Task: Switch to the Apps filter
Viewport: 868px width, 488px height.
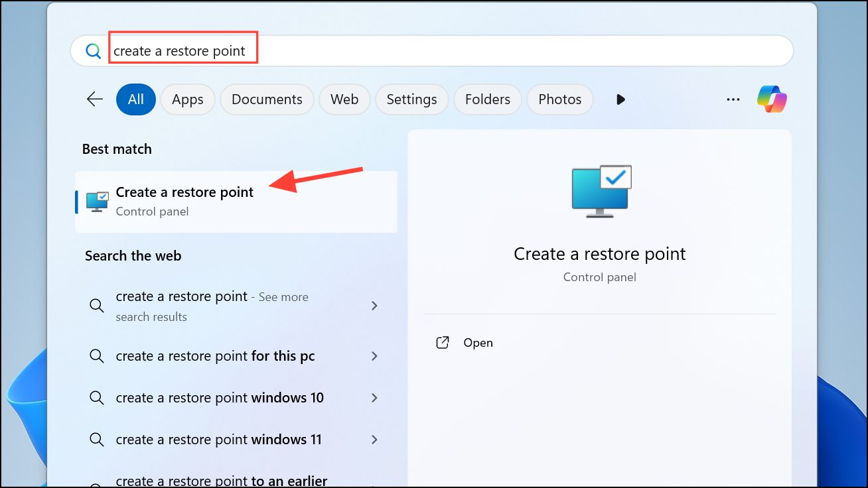Action: click(188, 99)
